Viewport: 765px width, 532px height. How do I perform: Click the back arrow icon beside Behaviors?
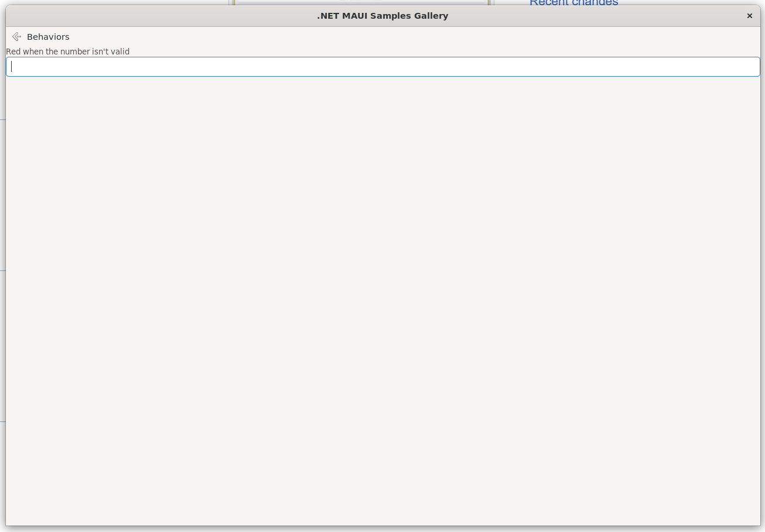[16, 37]
